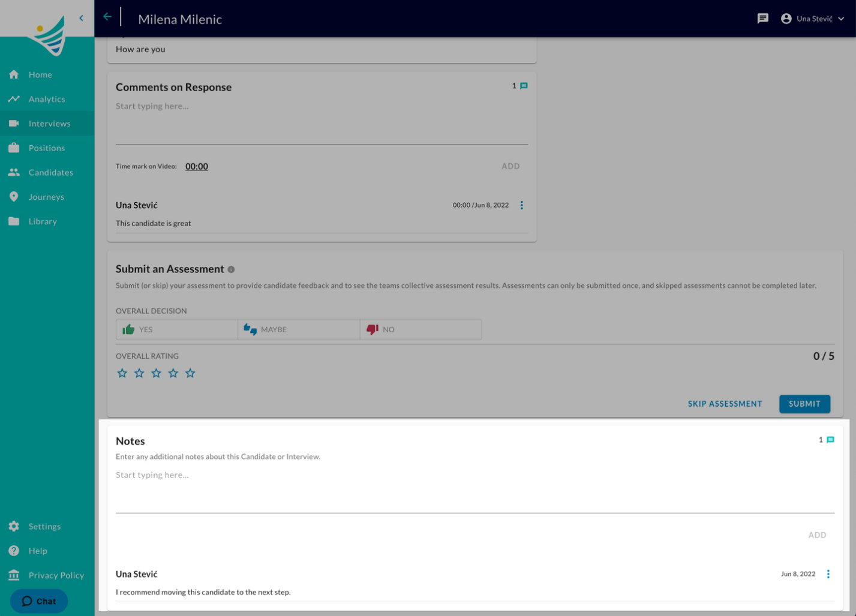
Task: Open options menu for the response comment
Action: (x=522, y=205)
